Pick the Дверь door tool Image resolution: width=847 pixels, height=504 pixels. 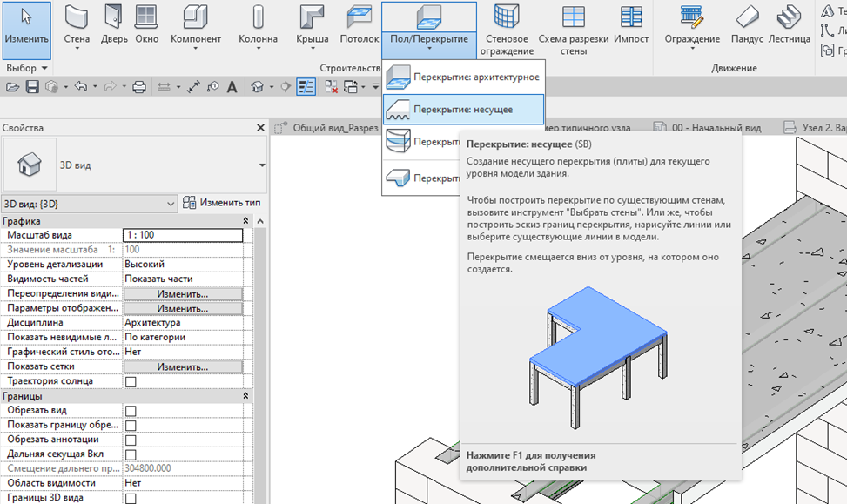114,25
